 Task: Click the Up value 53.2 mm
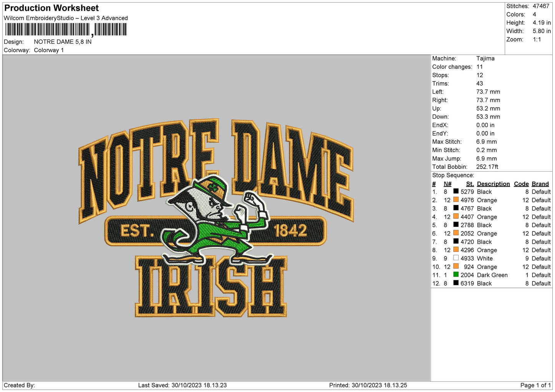pos(488,109)
